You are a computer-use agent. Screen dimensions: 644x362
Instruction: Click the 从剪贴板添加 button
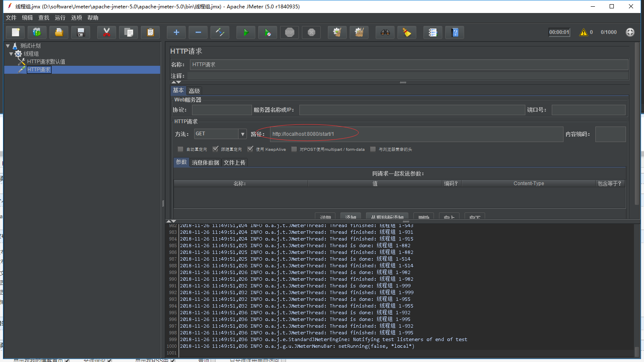point(387,216)
